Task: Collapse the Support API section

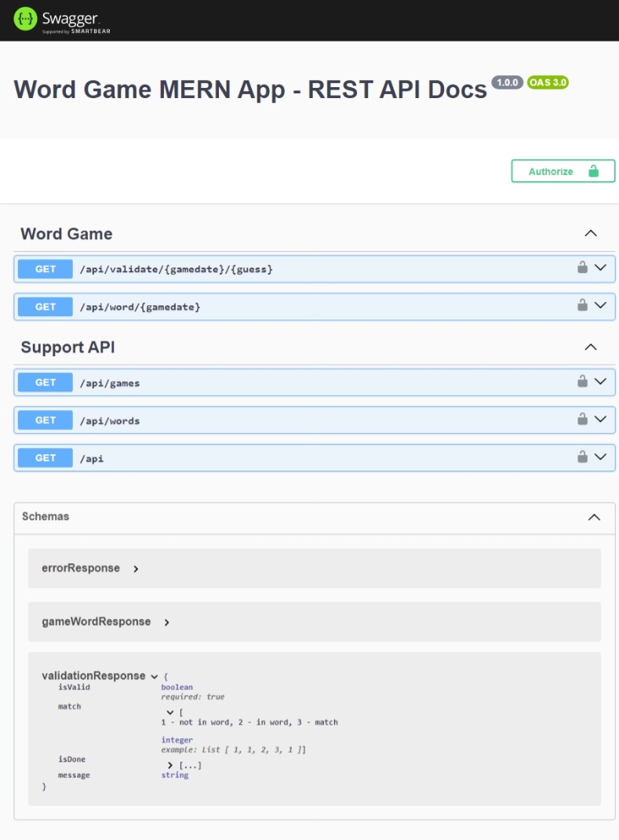Action: tap(590, 346)
